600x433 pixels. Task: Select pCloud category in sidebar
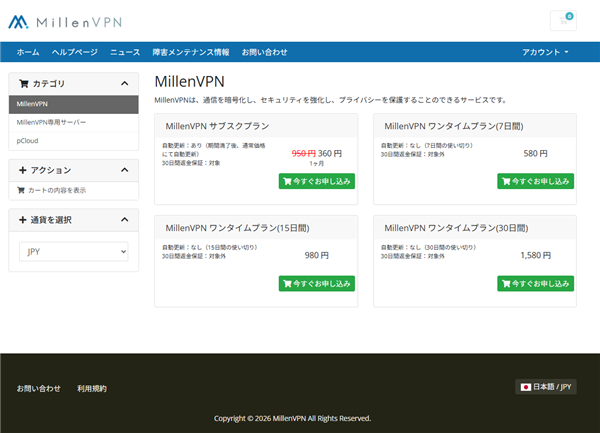coord(73,141)
